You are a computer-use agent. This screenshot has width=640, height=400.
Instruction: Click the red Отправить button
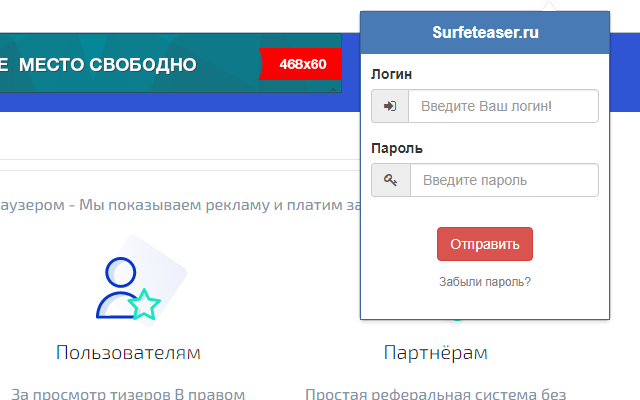[x=484, y=244]
